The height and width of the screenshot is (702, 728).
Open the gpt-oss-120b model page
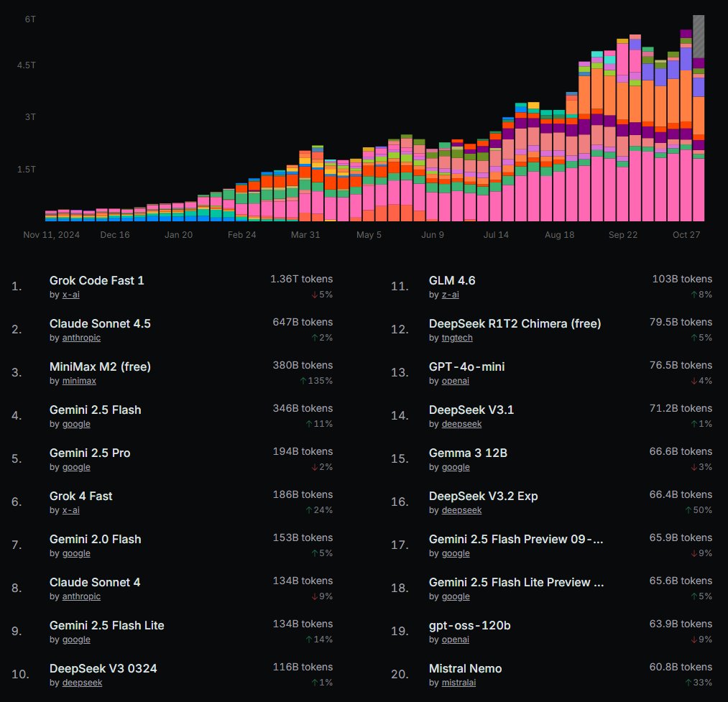pos(469,625)
